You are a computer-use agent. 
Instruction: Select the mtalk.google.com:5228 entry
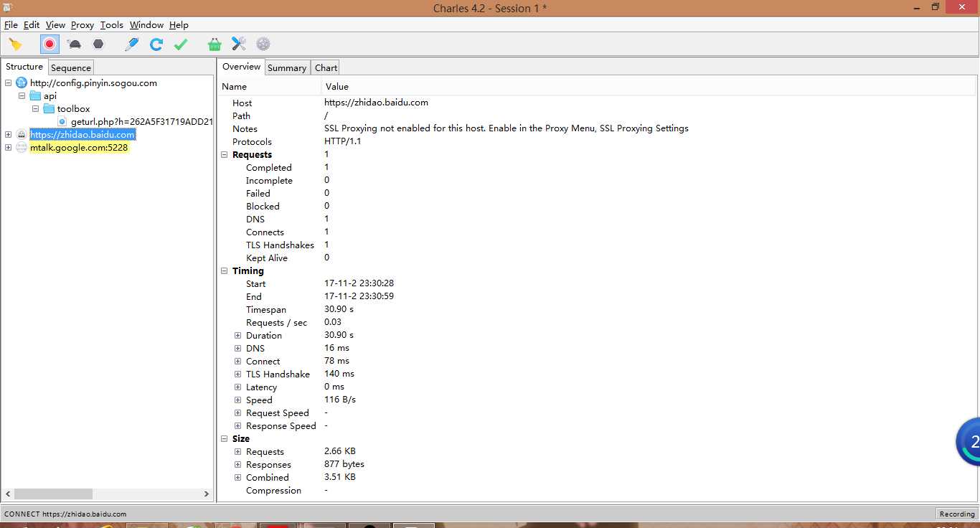pos(79,147)
